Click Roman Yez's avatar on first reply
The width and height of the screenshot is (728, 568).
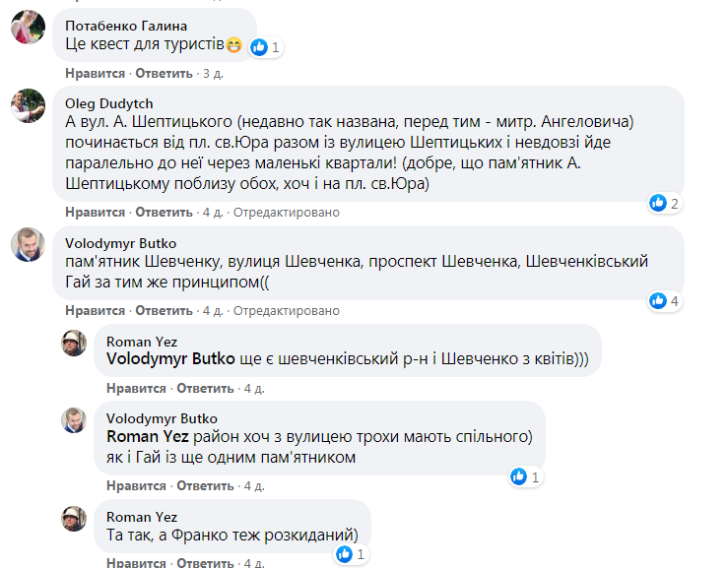coord(75,342)
